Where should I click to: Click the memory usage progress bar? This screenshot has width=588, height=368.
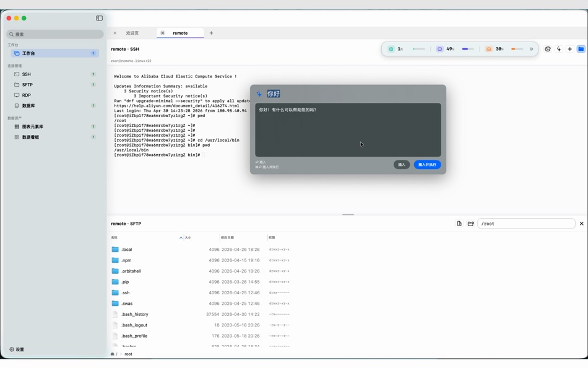pos(468,49)
